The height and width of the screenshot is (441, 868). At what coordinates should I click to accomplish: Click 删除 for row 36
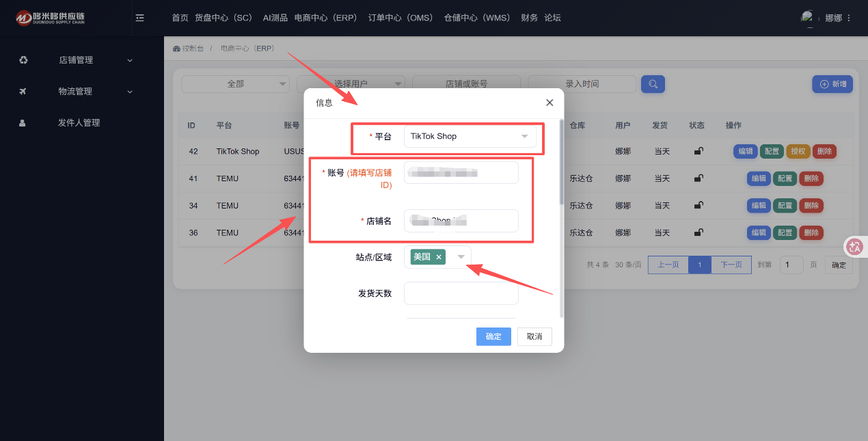(811, 232)
